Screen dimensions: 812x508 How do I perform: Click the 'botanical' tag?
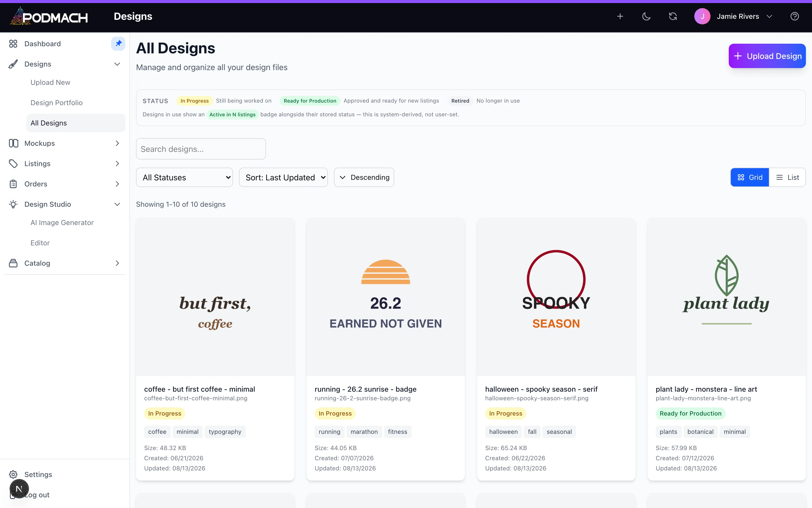point(700,432)
